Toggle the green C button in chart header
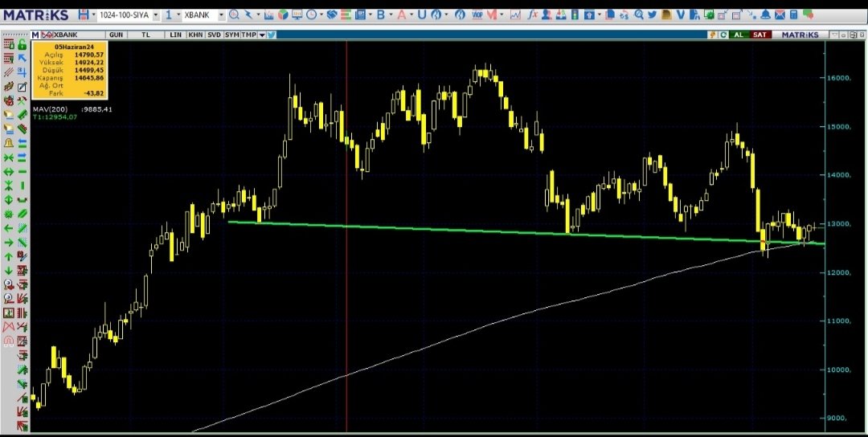 (x=723, y=35)
